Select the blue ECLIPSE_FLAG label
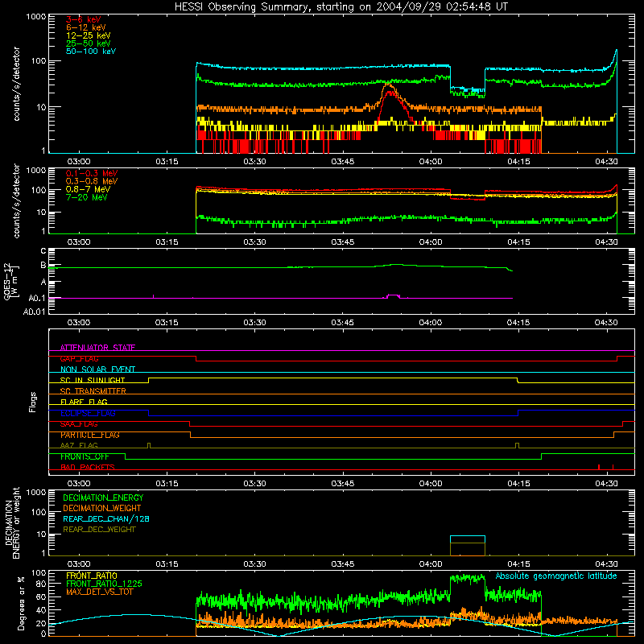644x644 pixels. click(x=88, y=413)
